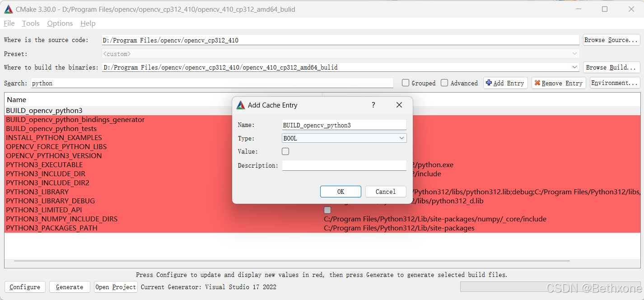This screenshot has width=644, height=300.
Task: Open the Tools menu
Action: click(31, 23)
